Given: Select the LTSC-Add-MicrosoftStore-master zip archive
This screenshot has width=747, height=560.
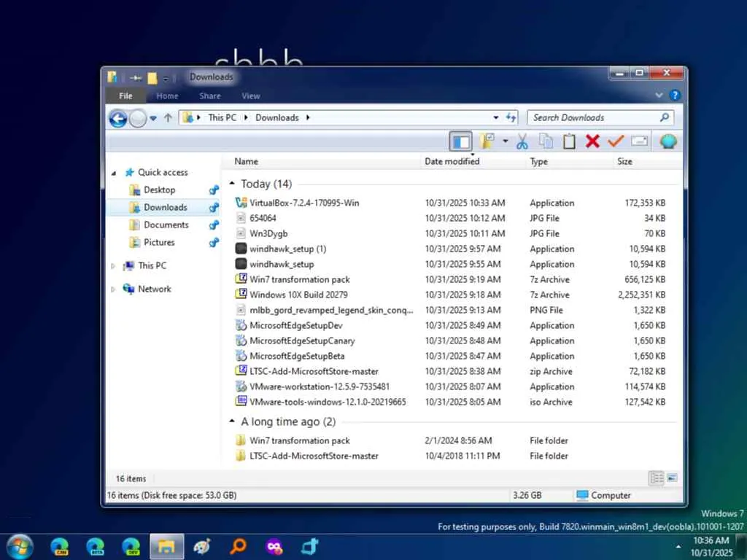Looking at the screenshot, I should coord(314,371).
